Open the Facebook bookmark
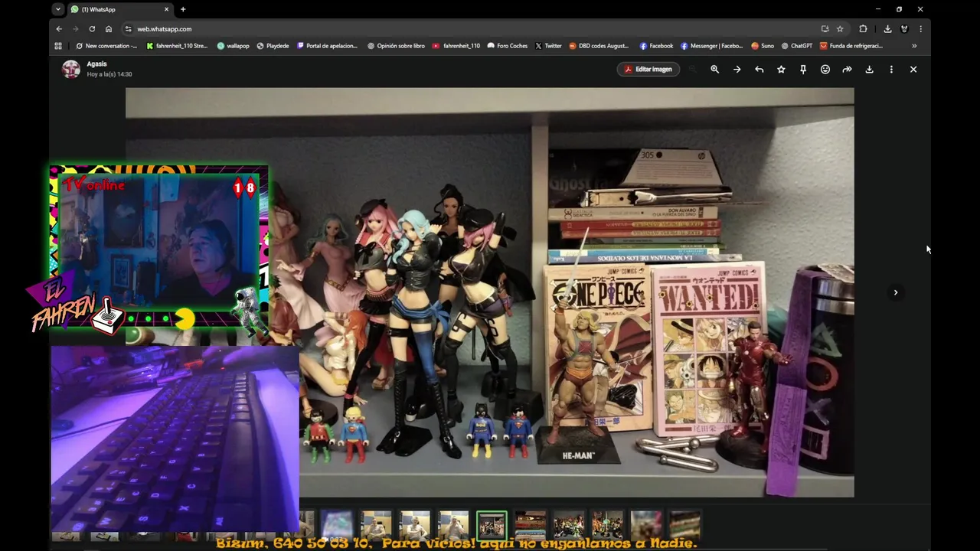The image size is (980, 551). tap(656, 46)
